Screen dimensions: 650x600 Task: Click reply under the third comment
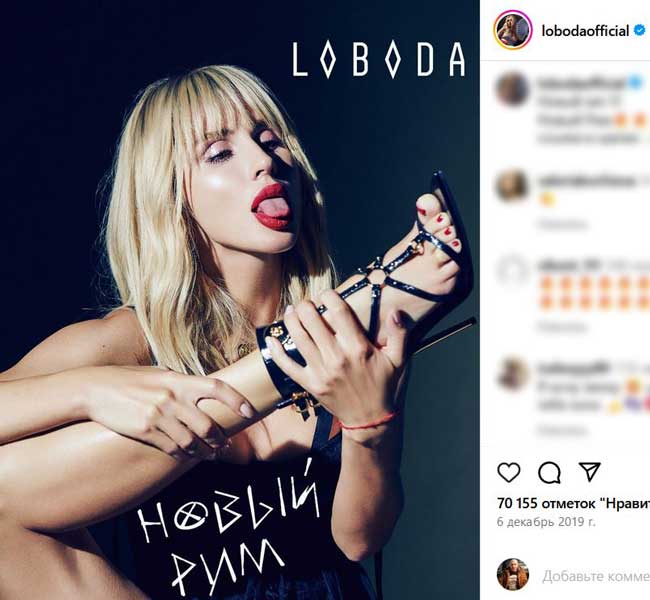pyautogui.click(x=562, y=327)
